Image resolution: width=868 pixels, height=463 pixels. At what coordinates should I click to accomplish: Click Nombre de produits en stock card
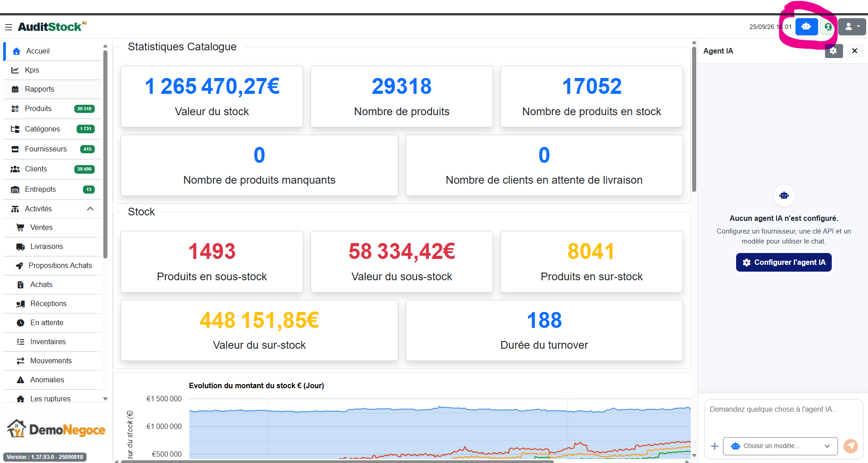pyautogui.click(x=592, y=97)
